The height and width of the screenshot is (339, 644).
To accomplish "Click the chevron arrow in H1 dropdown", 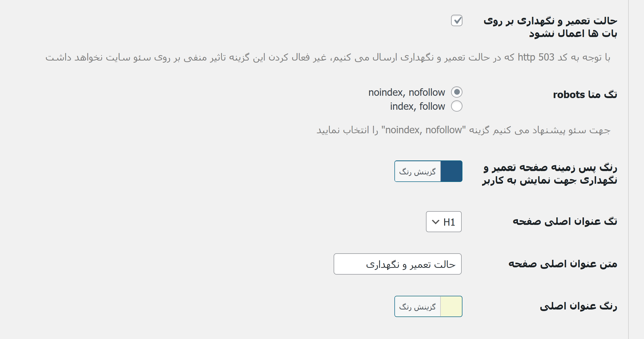I will [x=436, y=222].
